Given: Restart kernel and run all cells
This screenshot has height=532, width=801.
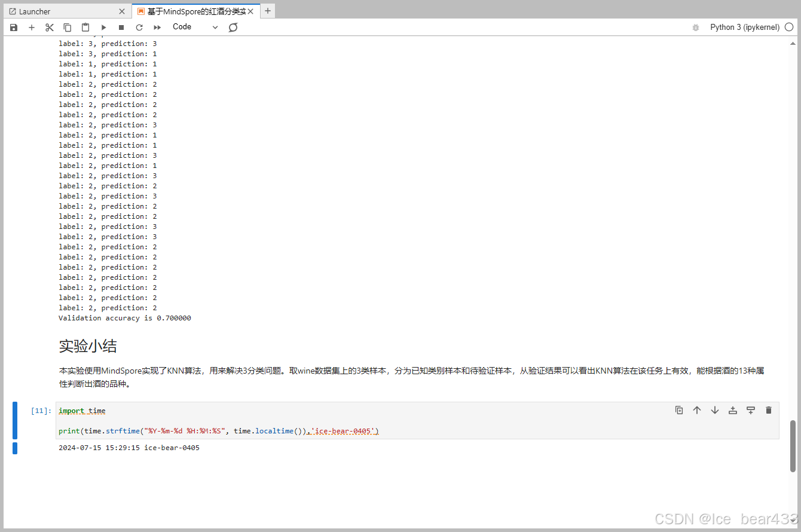Looking at the screenshot, I should pos(157,27).
